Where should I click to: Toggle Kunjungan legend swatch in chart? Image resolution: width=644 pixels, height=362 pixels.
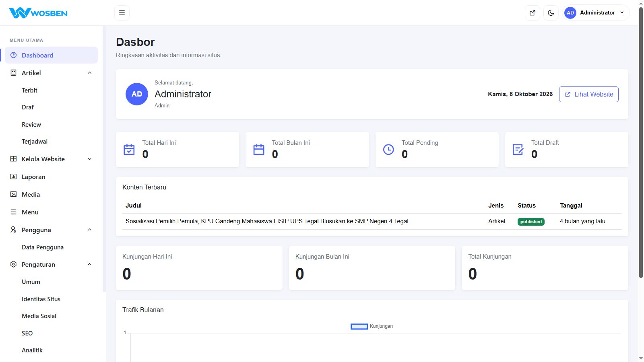click(x=359, y=326)
